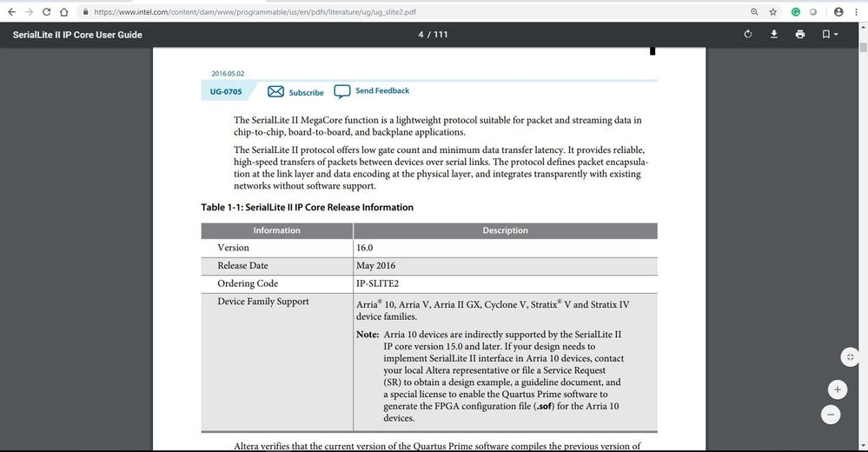Viewport: 868px width, 452px height.
Task: Select the Version row label
Action: pyautogui.click(x=233, y=248)
